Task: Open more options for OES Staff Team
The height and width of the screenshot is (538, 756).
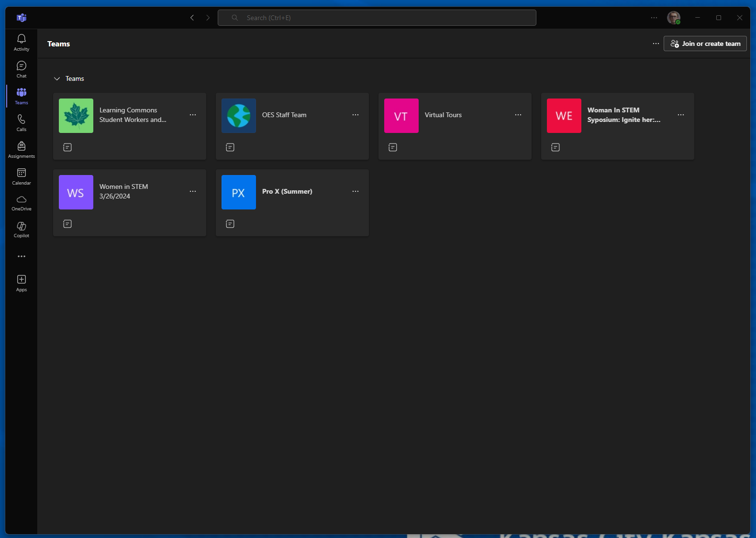Action: pyautogui.click(x=356, y=115)
